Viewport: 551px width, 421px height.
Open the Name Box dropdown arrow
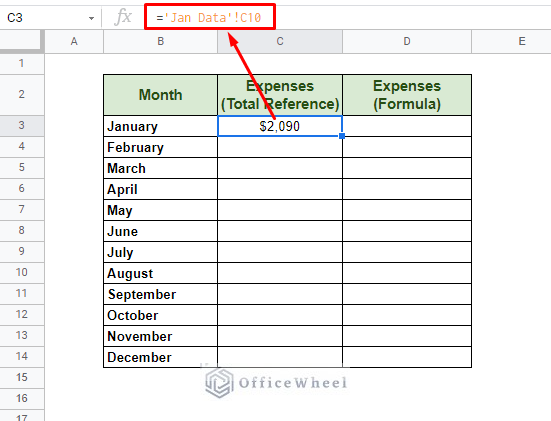tap(91, 18)
